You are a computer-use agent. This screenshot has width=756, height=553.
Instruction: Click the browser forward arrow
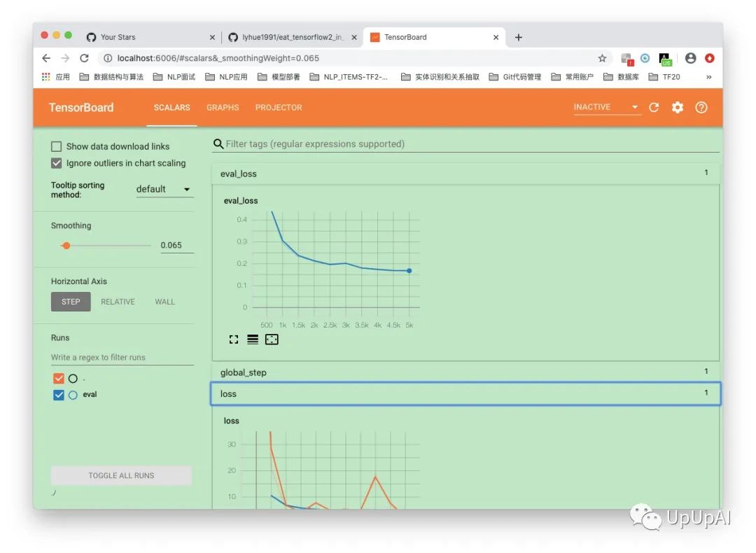coord(65,58)
